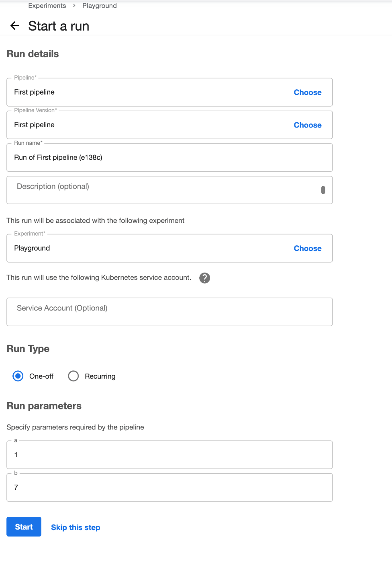The width and height of the screenshot is (392, 563).
Task: Go to the Playground breadcrumb
Action: (100, 6)
